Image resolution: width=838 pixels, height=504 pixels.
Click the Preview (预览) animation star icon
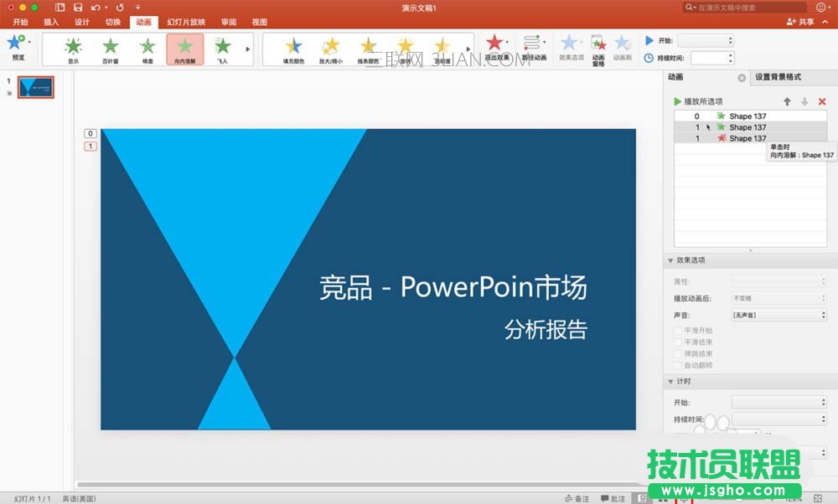pos(17,44)
